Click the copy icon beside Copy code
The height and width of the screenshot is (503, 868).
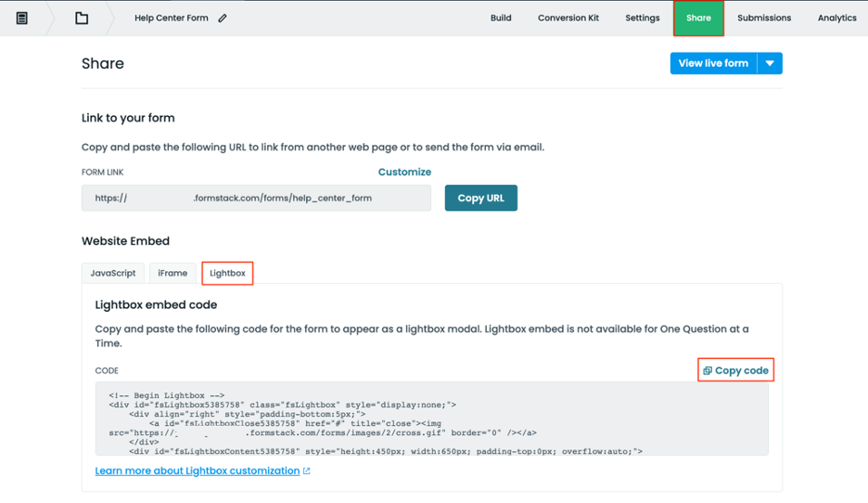[x=708, y=370]
